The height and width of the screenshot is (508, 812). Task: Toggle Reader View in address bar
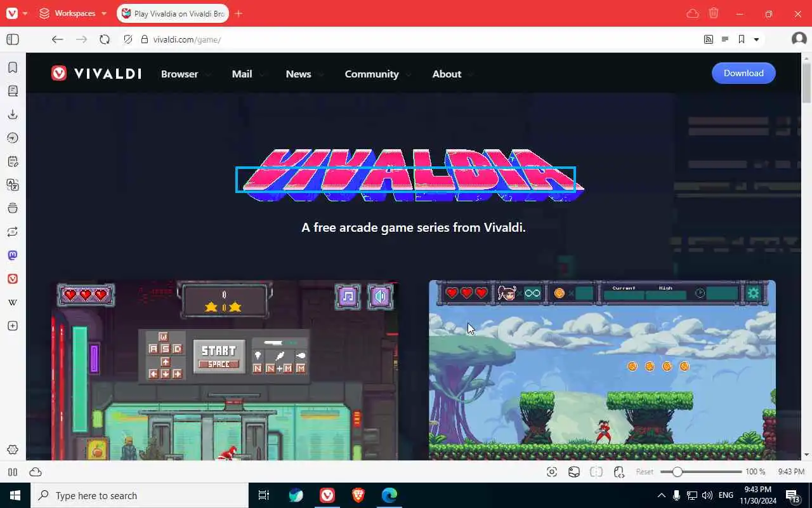click(725, 39)
